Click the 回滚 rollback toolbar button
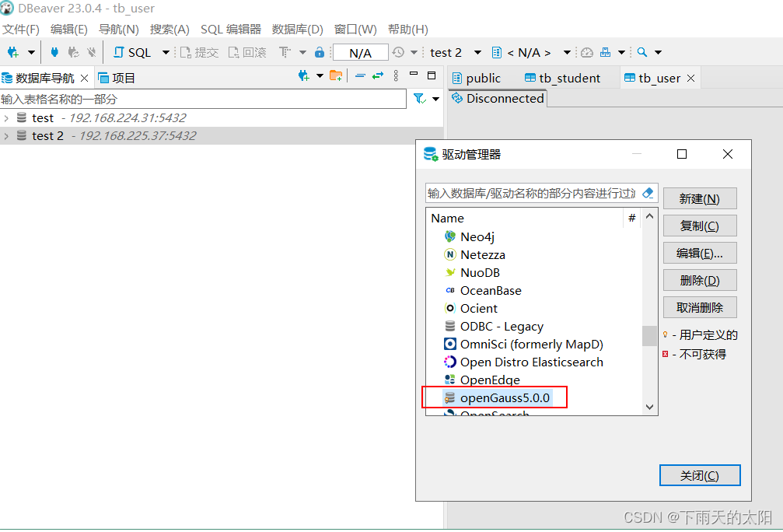783x532 pixels. 247,52
